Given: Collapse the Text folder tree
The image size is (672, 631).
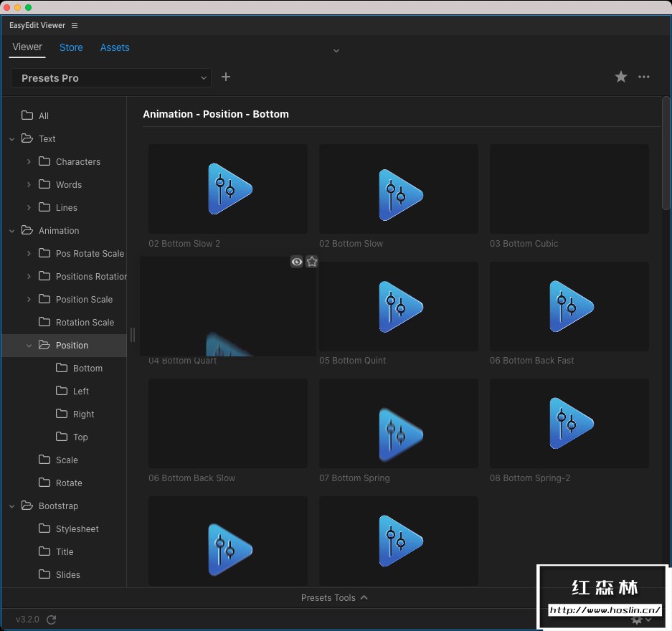Looking at the screenshot, I should (x=12, y=139).
